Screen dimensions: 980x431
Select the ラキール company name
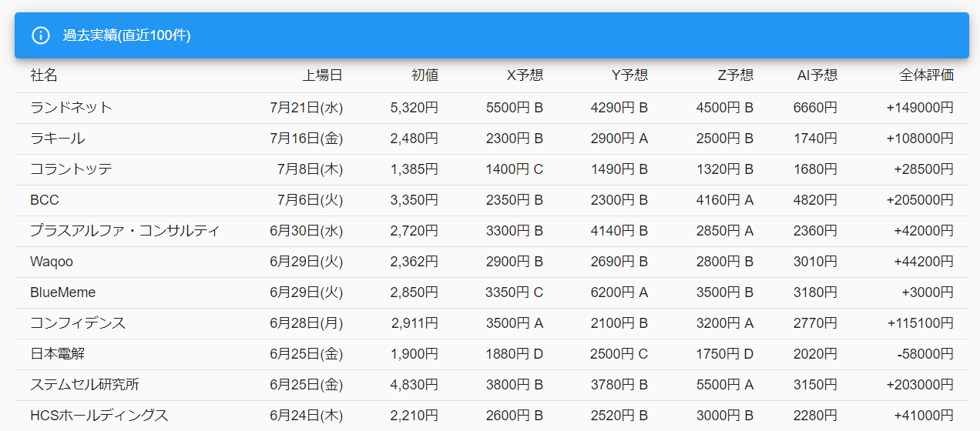[58, 139]
